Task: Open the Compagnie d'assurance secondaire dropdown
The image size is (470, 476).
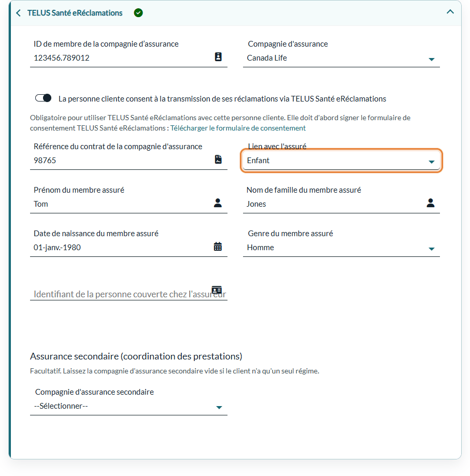Action: pyautogui.click(x=129, y=406)
